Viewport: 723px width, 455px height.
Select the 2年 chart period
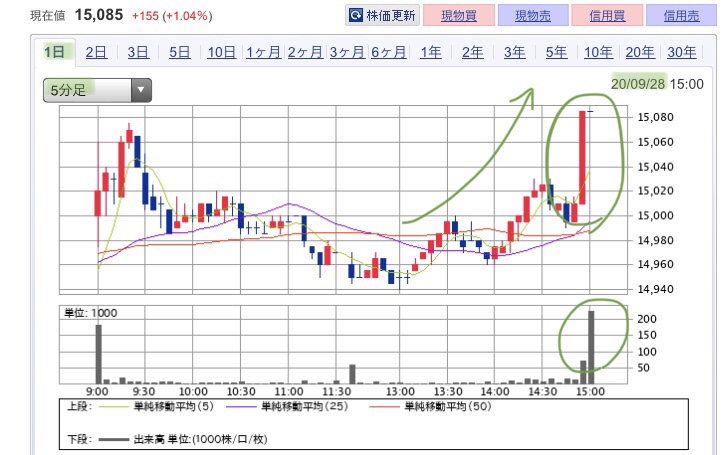click(473, 52)
